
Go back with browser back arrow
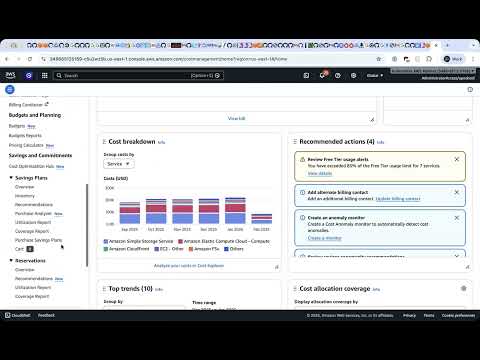pos(7,59)
